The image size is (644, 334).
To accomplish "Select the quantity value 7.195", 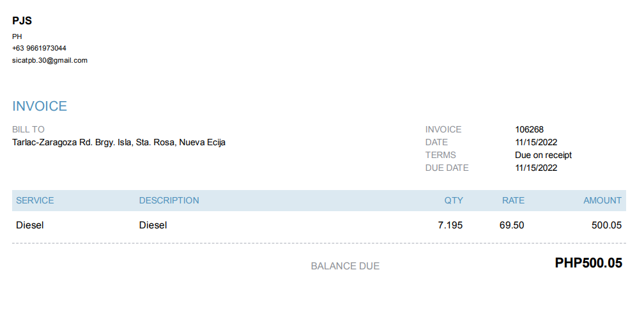I will click(x=450, y=225).
